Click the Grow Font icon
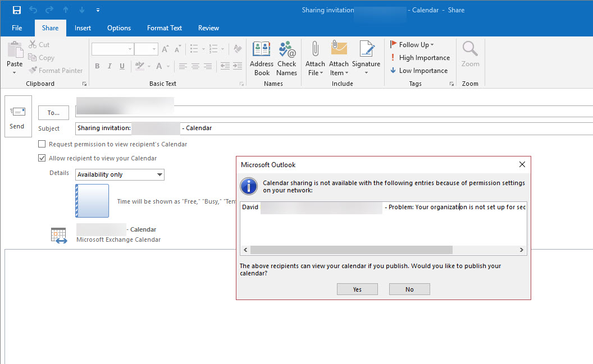Viewport: 593px width, 364px height. click(165, 49)
